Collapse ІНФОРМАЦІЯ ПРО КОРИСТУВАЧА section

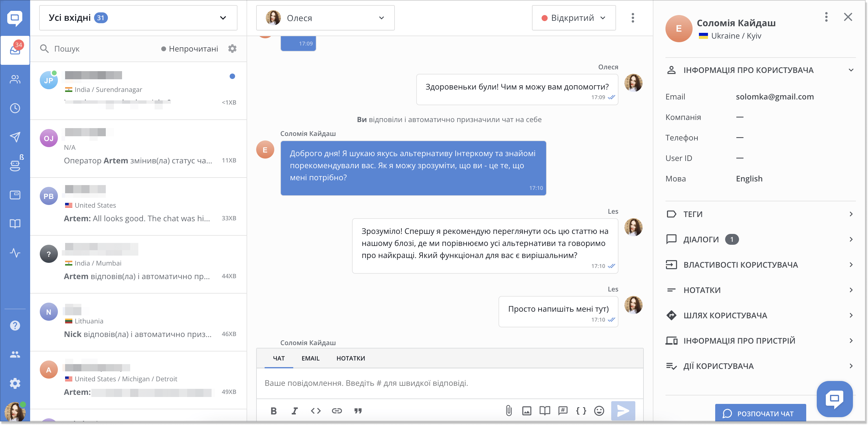[x=851, y=70]
